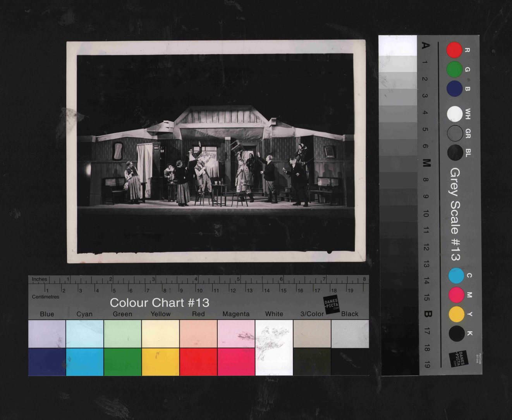
Task: Click the 'Colour Chart #13' title text
Action: tap(159, 303)
